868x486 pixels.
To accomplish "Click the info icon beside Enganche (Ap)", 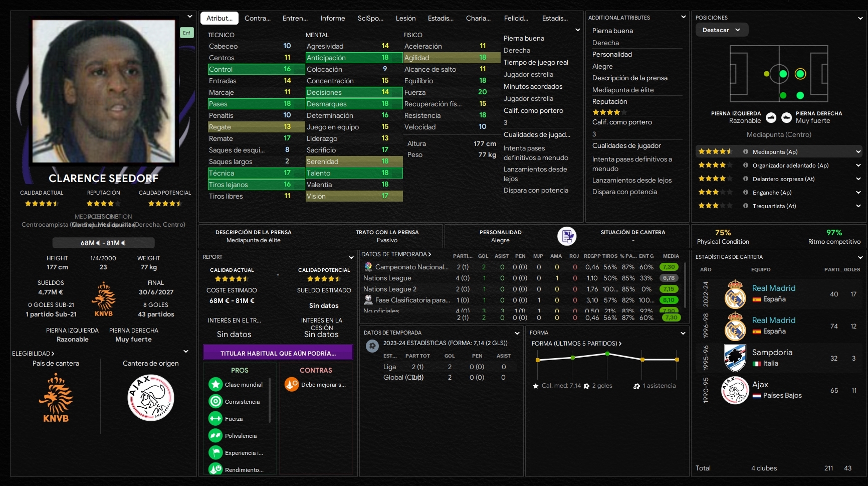I will (x=746, y=193).
